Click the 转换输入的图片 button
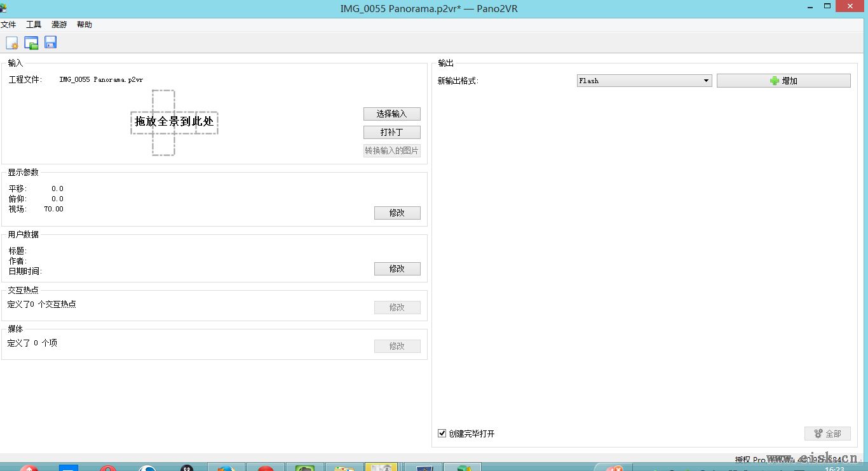This screenshot has width=868, height=471. (x=391, y=150)
